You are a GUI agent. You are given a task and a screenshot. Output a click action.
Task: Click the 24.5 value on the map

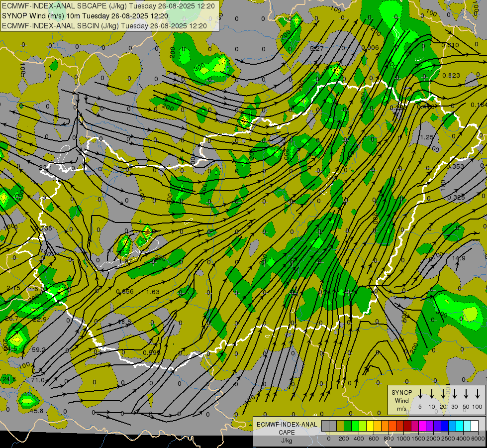tap(10, 349)
